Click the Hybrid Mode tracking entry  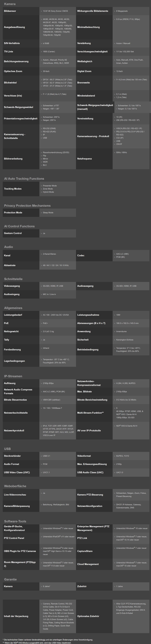pos(48,192)
